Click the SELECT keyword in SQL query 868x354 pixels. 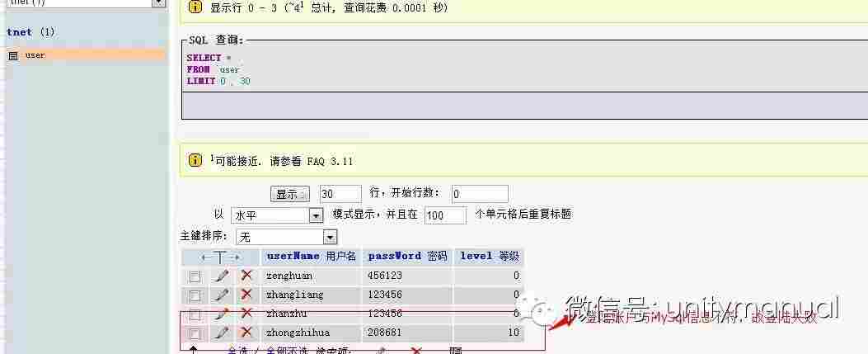pos(204,58)
